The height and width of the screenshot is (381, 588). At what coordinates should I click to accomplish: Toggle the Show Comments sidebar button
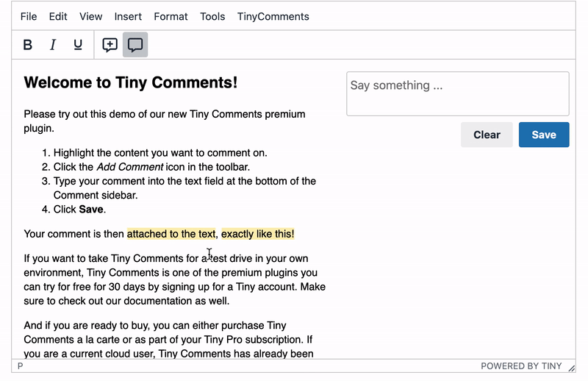135,45
